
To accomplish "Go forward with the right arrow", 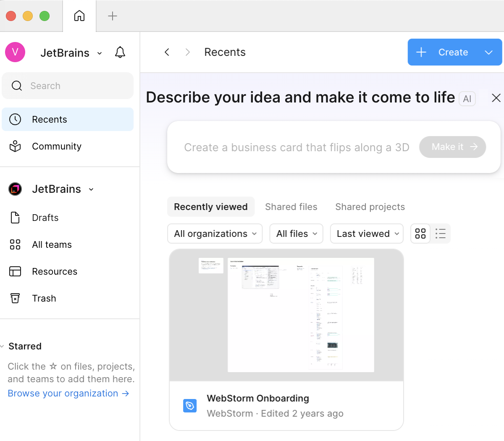I will click(x=188, y=52).
